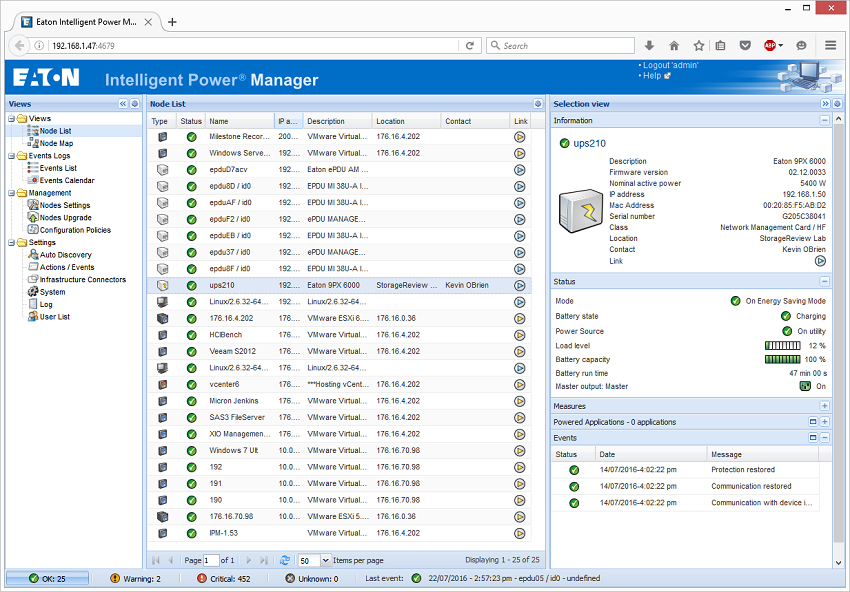Image resolution: width=850 pixels, height=592 pixels.
Task: Maximize the Powered Applications panel
Action: pyautogui.click(x=813, y=422)
